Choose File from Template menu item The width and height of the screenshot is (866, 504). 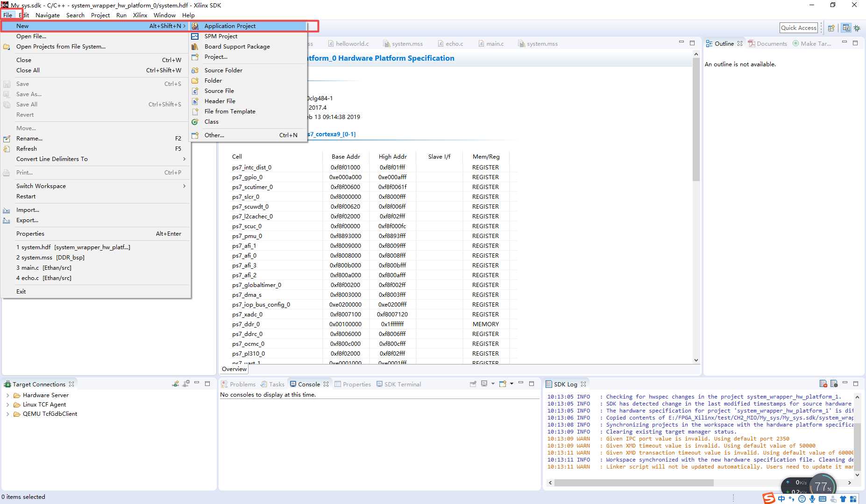coord(248,112)
